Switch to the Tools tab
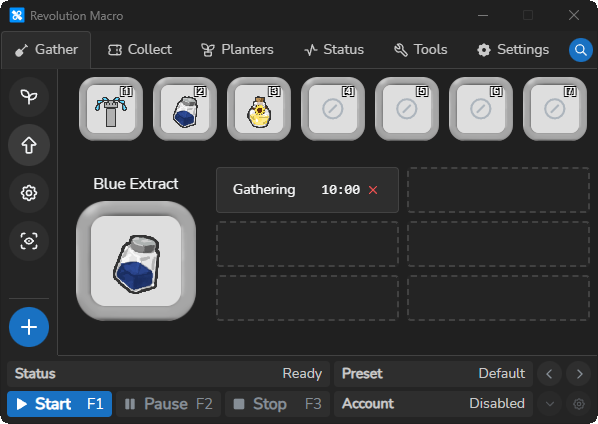This screenshot has height=424, width=598. pos(420,50)
